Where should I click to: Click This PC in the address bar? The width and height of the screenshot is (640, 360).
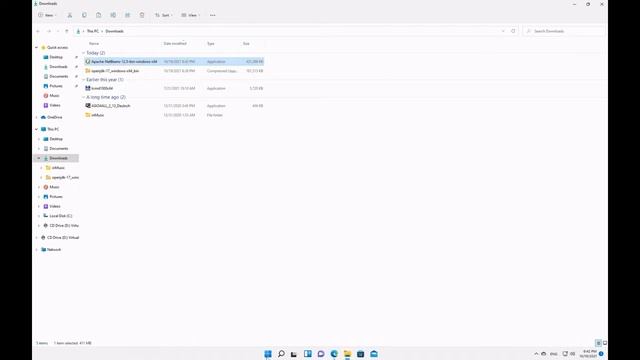[93, 31]
